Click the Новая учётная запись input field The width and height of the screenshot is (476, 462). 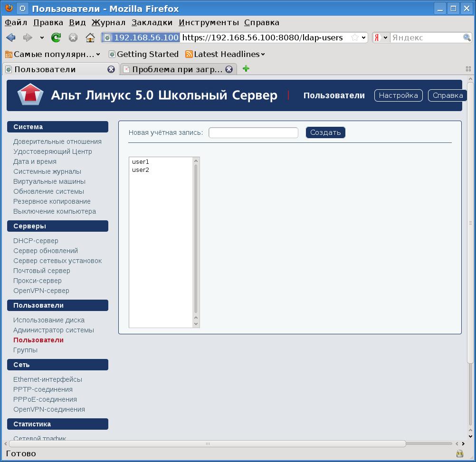pyautogui.click(x=253, y=132)
